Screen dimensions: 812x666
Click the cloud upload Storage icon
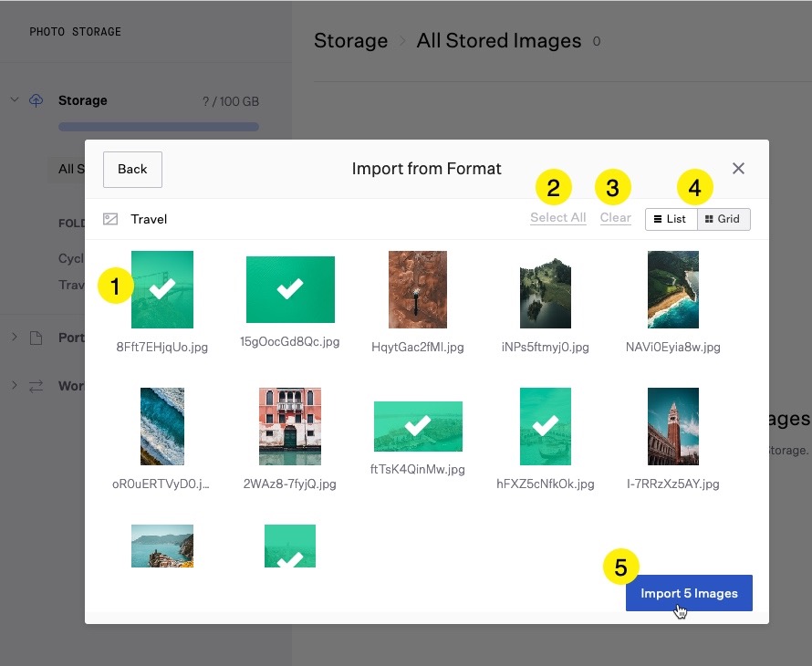point(36,100)
